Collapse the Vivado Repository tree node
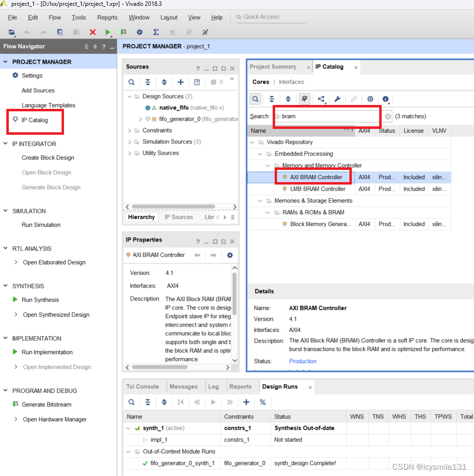This screenshot has height=476, width=474. click(252, 142)
